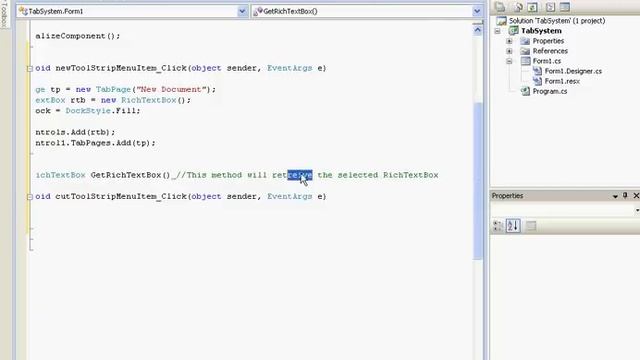
Task: Open Properties panel window position menu
Action: click(615, 196)
